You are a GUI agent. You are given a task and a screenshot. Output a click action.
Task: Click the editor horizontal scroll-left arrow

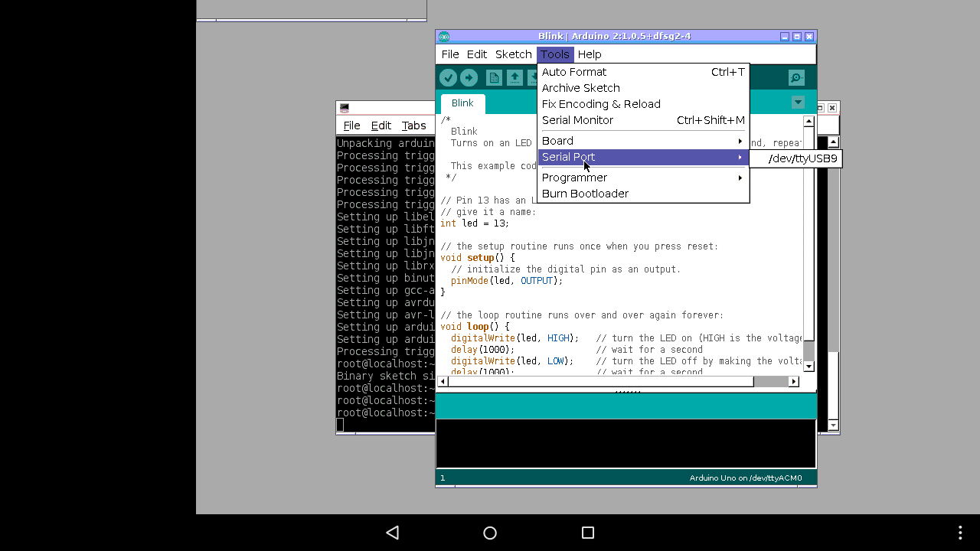pos(442,381)
